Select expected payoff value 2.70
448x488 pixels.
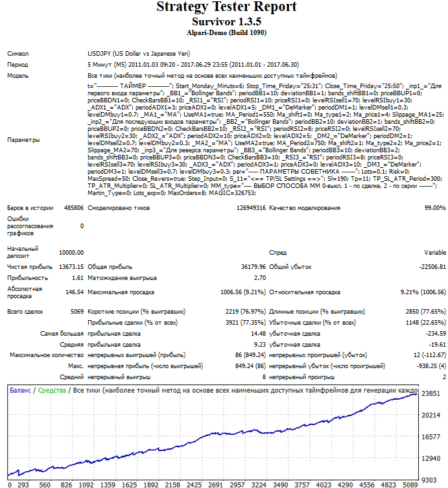259,278
